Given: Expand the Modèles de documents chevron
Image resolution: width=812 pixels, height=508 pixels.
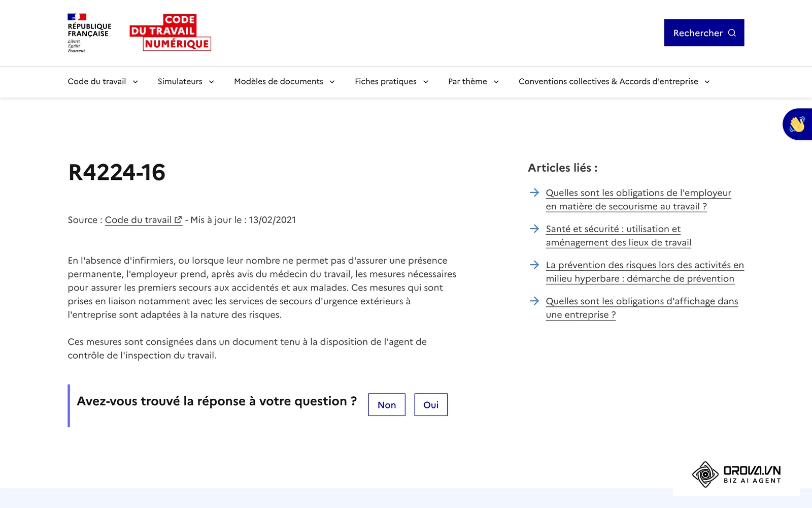Looking at the screenshot, I should tap(332, 82).
